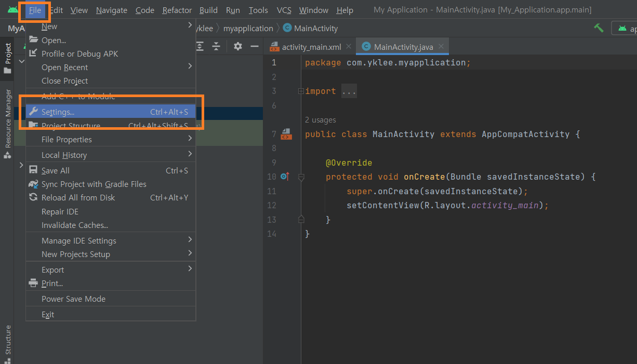Click the folder icon for Open...
The width and height of the screenshot is (637, 364).
(34, 40)
